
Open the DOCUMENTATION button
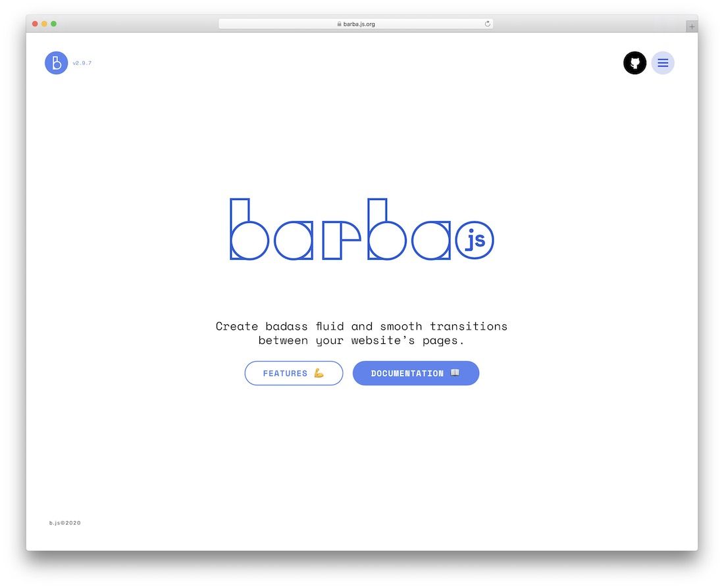416,373
